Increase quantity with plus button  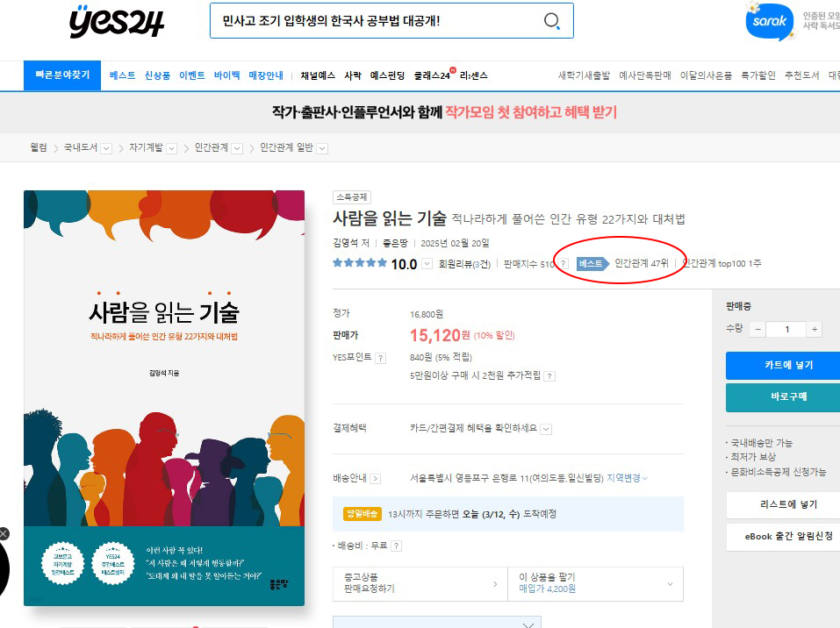pos(815,329)
